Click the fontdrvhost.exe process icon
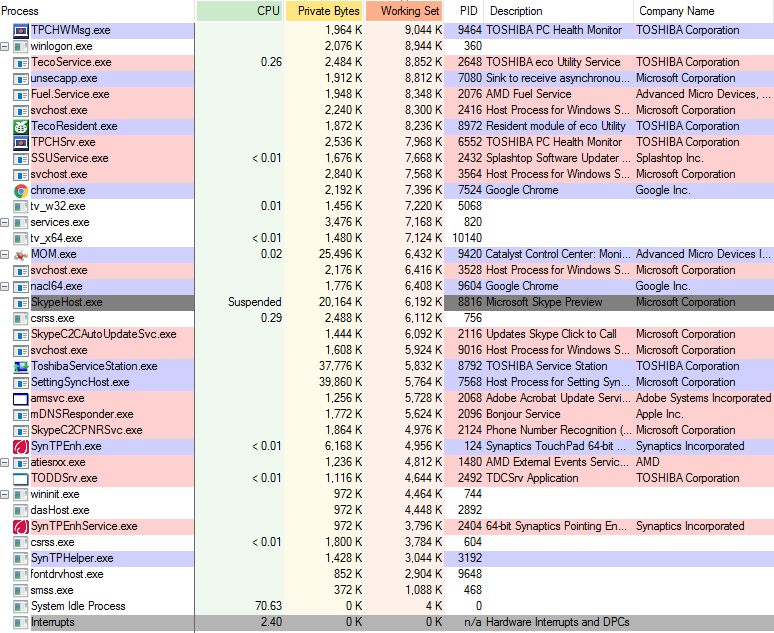 (x=21, y=574)
